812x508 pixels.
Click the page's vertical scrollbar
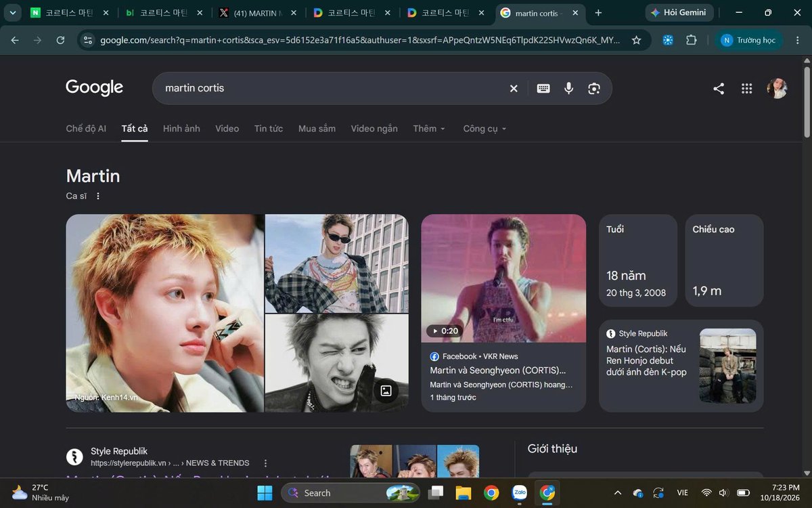pyautogui.click(x=807, y=102)
